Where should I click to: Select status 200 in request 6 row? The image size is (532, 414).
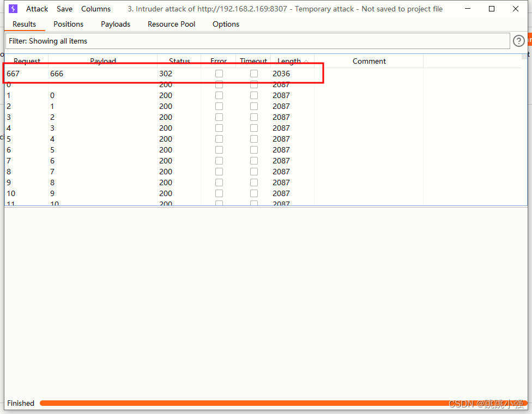(x=166, y=150)
